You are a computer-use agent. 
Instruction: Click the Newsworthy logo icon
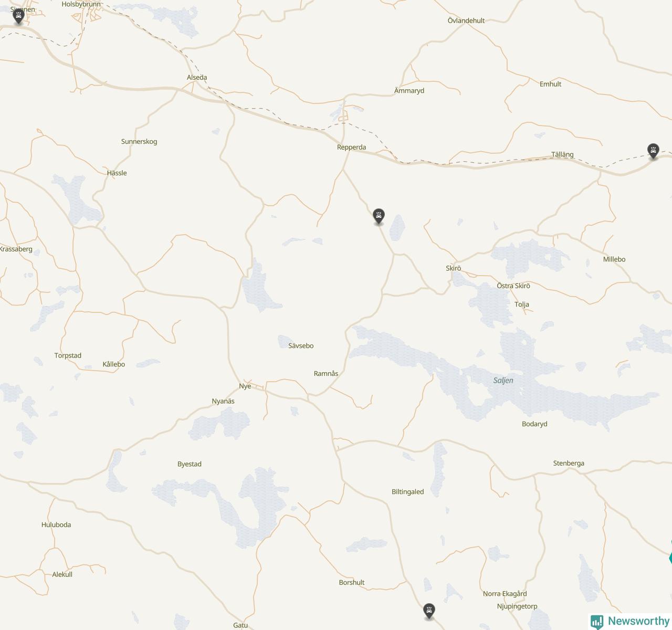(597, 622)
